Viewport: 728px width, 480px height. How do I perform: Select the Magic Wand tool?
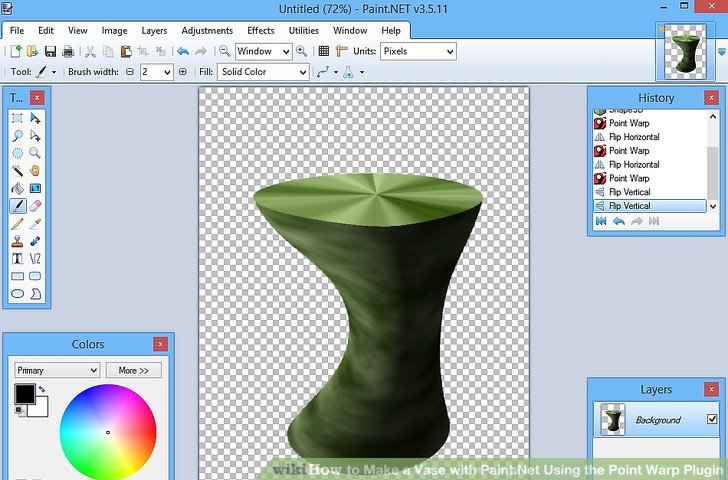(x=18, y=170)
